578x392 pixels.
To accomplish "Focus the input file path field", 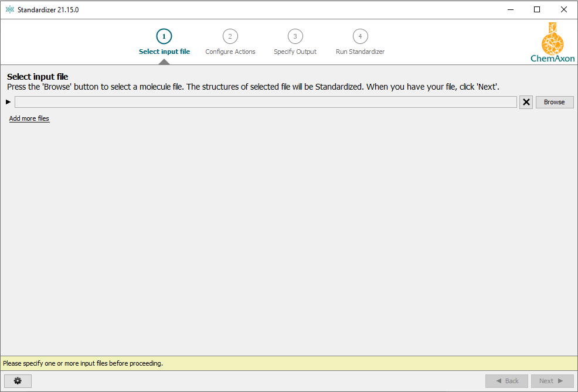I will (266, 102).
